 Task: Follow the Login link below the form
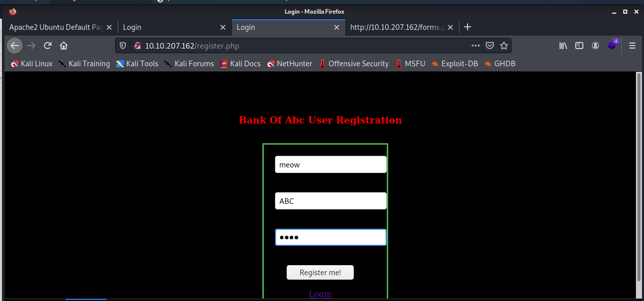click(x=320, y=294)
